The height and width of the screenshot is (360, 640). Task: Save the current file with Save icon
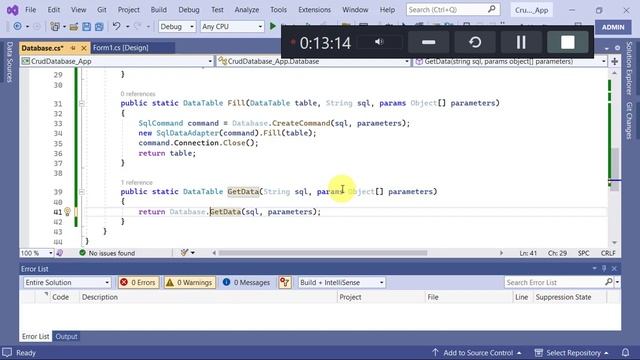86,27
